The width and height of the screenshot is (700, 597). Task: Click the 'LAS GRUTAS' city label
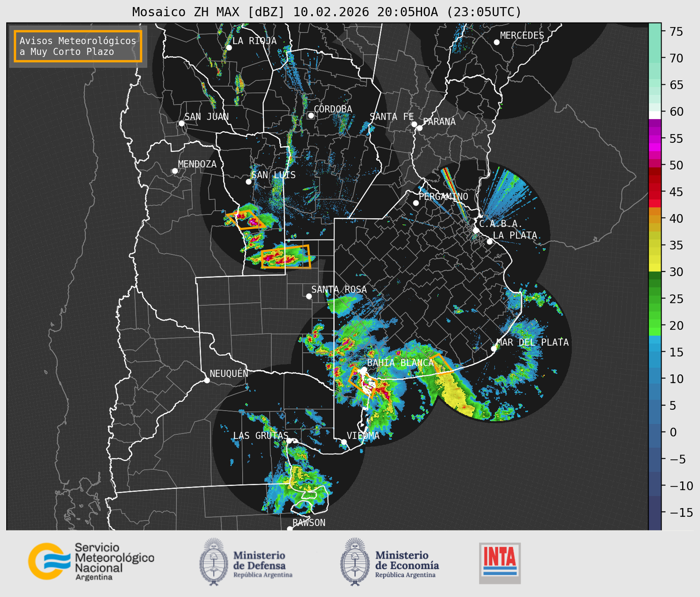coord(261,436)
